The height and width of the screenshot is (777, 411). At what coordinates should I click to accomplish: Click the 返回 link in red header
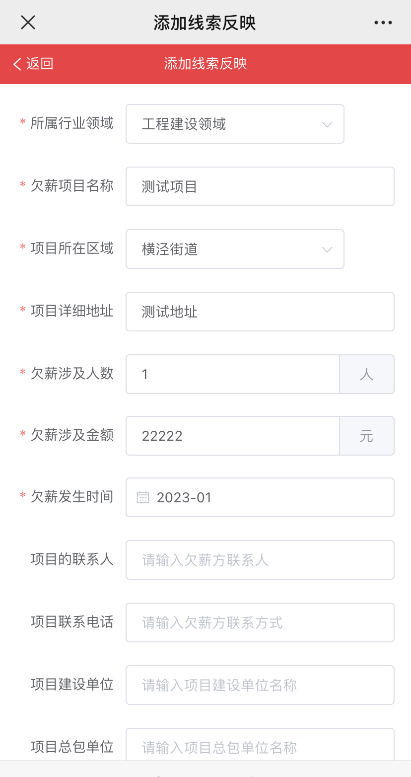click(40, 64)
